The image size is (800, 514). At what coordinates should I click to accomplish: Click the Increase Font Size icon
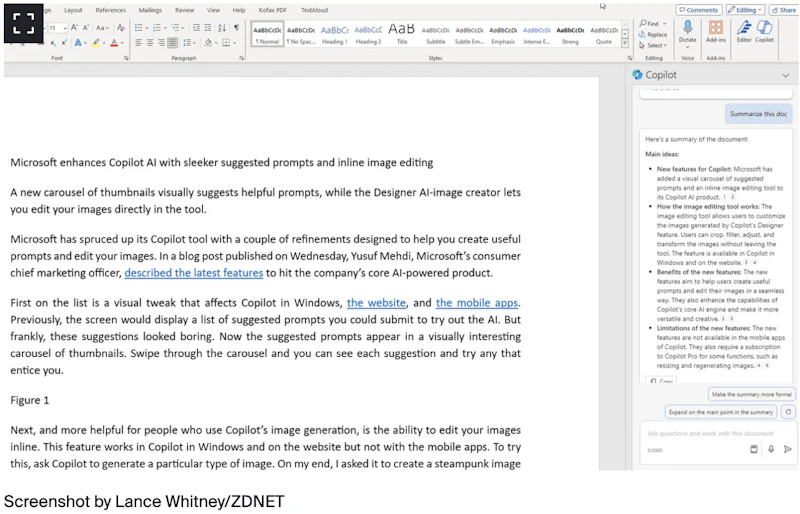coord(74,28)
